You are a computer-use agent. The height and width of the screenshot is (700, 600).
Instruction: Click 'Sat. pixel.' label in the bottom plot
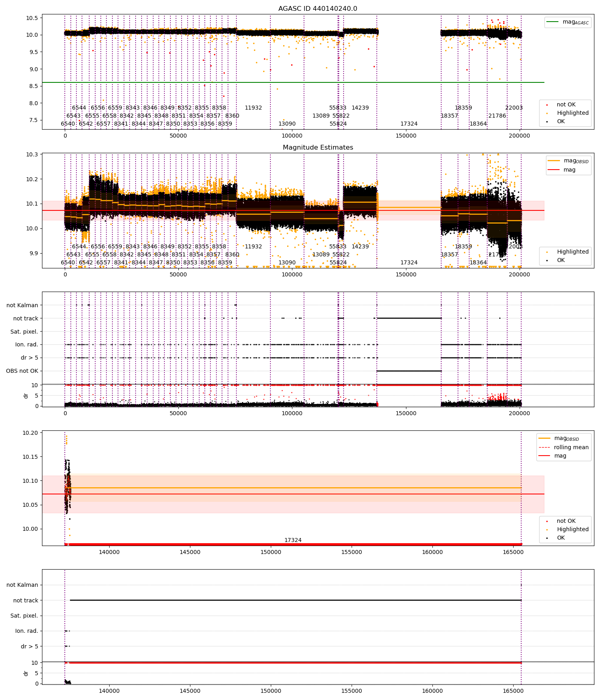point(24,616)
